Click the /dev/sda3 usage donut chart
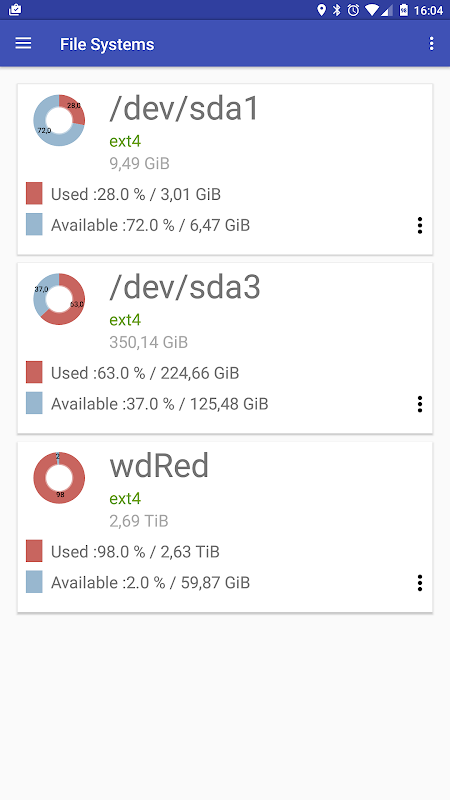 [x=59, y=299]
